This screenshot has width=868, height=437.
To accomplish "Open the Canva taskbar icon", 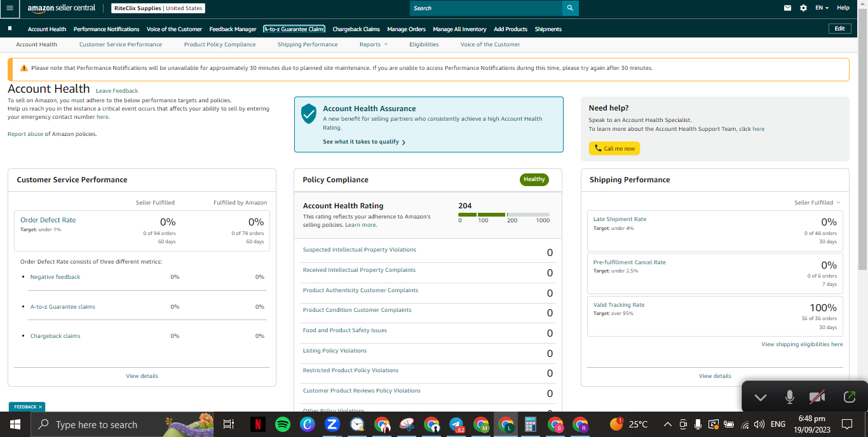I will click(x=308, y=424).
